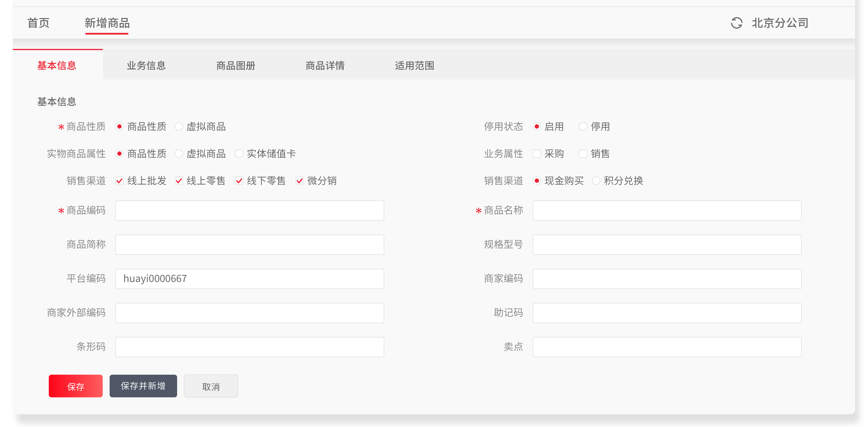Click the refresh icon beside 北京分公司
868x427 pixels.
(737, 23)
